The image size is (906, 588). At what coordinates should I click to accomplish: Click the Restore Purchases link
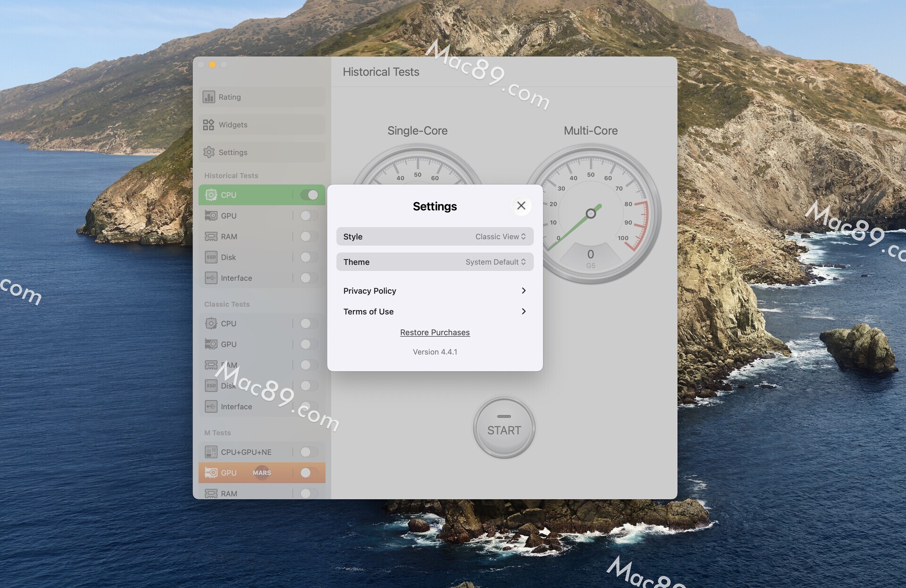[435, 332]
